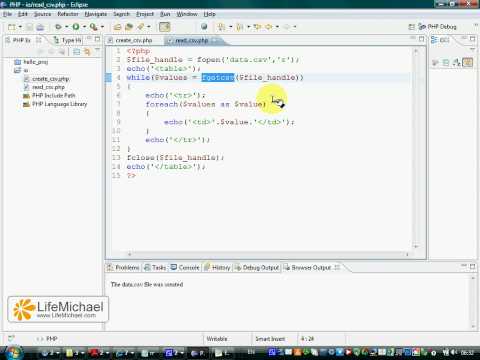Open the Console tab
Image resolution: width=480 pixels, height=360 pixels.
[185, 267]
